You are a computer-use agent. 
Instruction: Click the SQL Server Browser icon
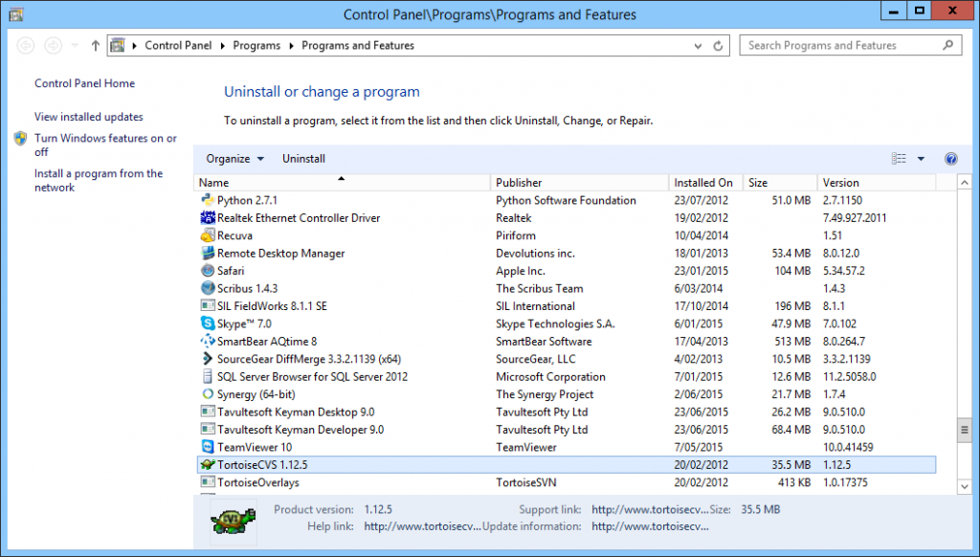(x=208, y=376)
